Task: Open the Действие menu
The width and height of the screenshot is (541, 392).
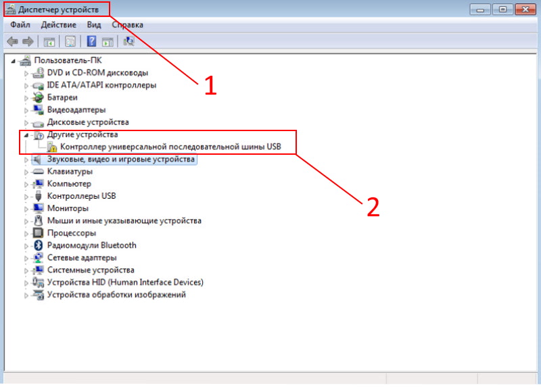Action: (x=58, y=25)
